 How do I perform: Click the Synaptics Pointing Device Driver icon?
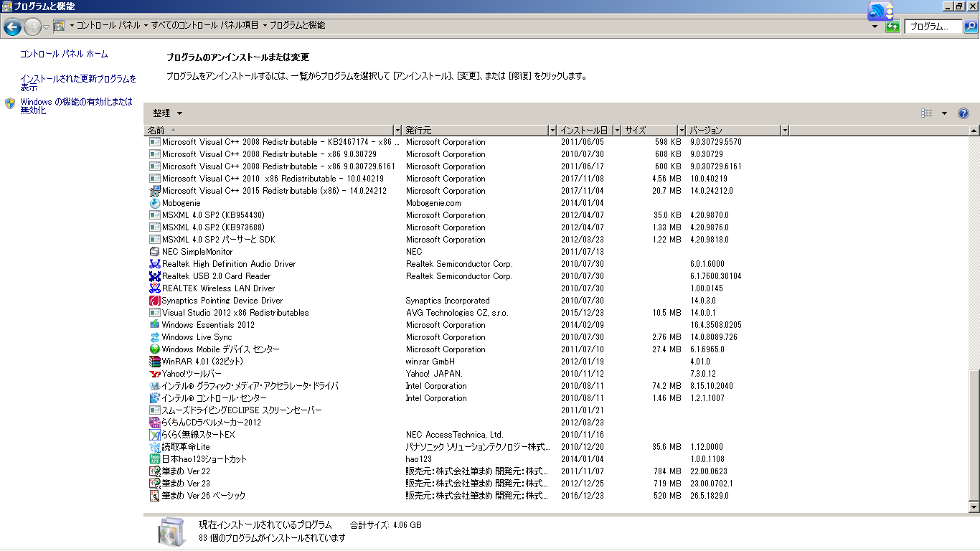click(154, 301)
